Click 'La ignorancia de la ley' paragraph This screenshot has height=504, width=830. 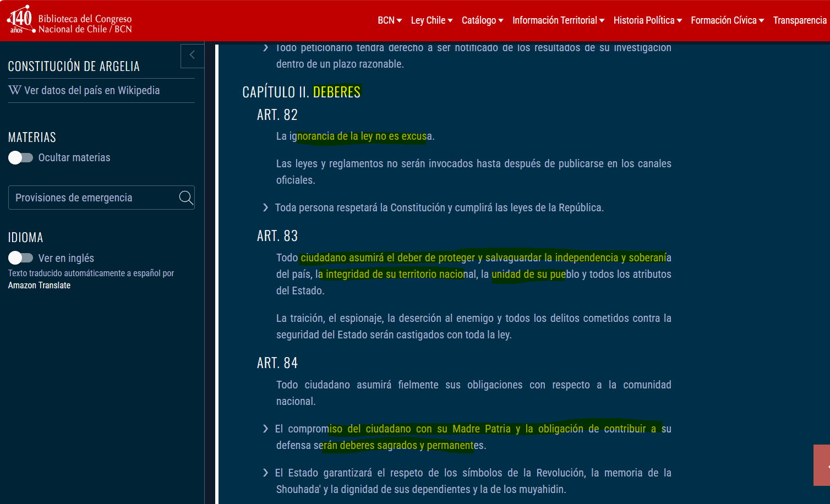pyautogui.click(x=356, y=136)
